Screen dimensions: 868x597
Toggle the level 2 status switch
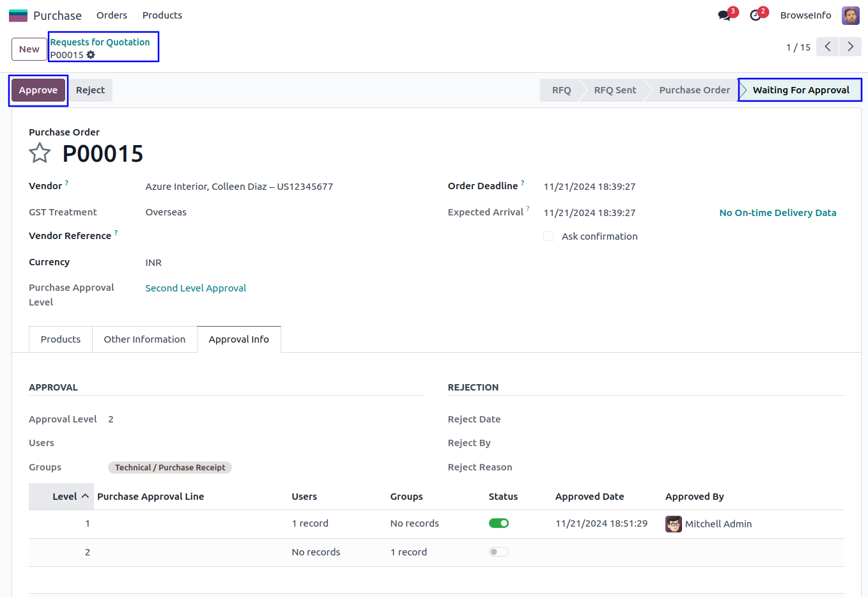[x=499, y=552]
